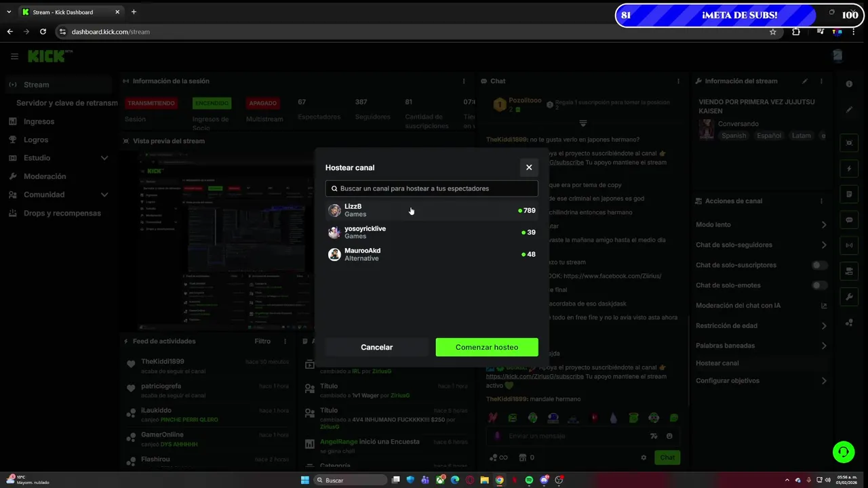
Task: Click Hostear canal action
Action: pos(717,363)
